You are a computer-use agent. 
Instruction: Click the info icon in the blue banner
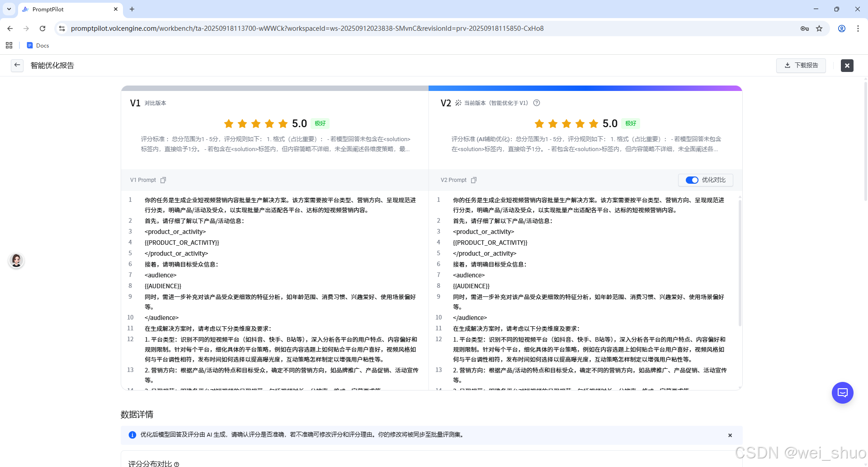132,435
